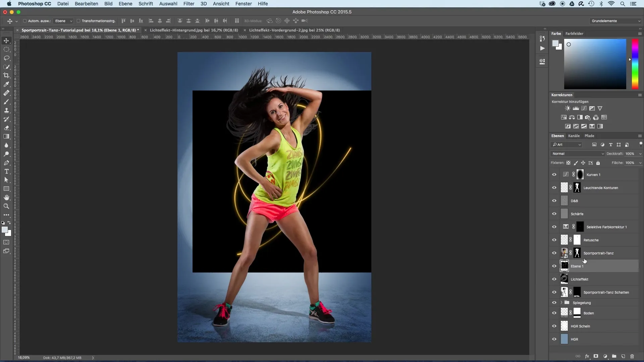The image size is (644, 362).
Task: Select the Blur tool
Action: click(6, 145)
